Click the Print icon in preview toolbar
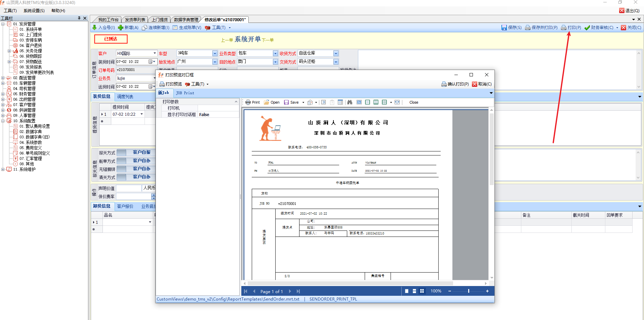 pos(252,102)
